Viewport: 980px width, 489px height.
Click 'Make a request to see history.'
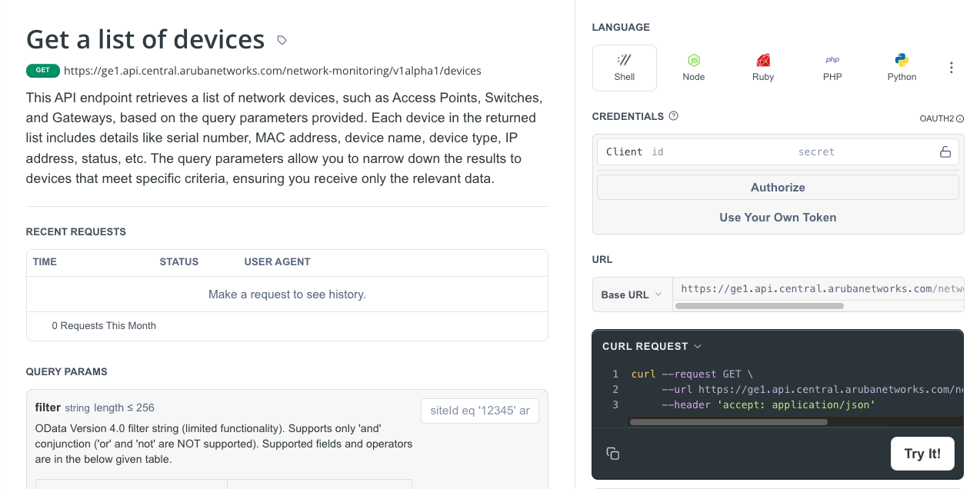287,294
